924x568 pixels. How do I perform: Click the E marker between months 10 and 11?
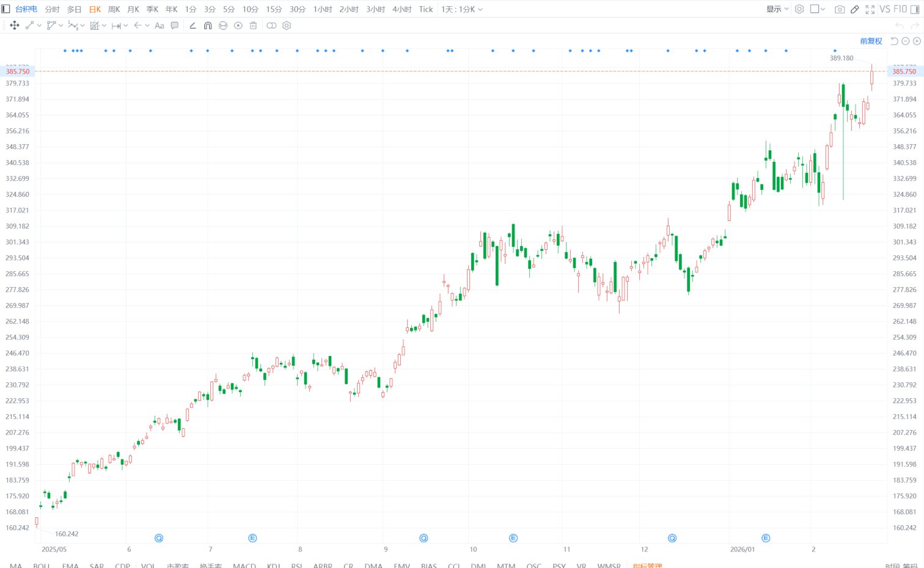click(x=513, y=538)
